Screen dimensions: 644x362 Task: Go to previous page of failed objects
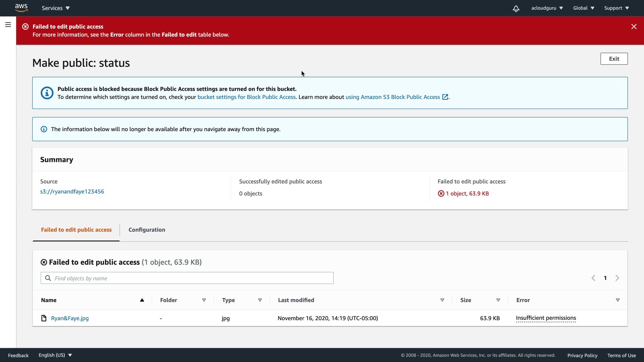(x=593, y=278)
